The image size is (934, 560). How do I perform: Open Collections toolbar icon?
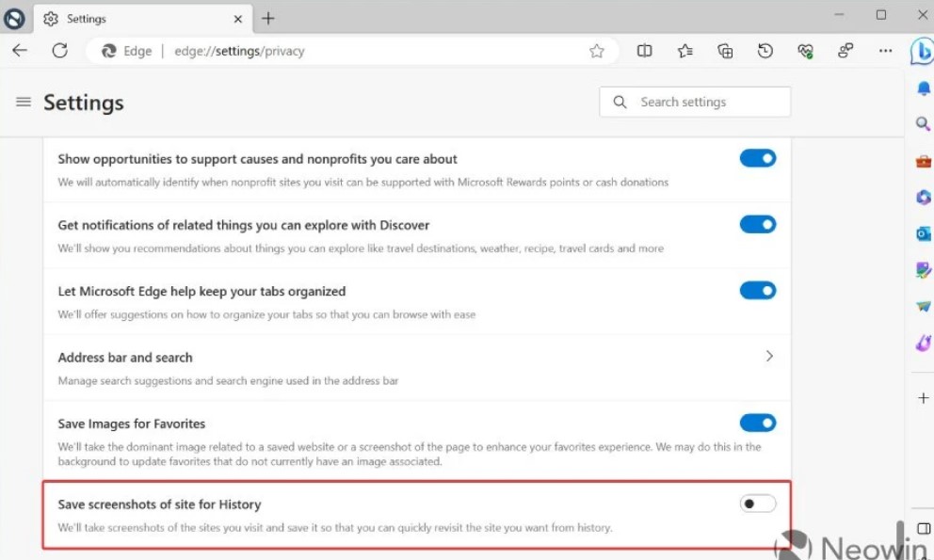(x=725, y=51)
